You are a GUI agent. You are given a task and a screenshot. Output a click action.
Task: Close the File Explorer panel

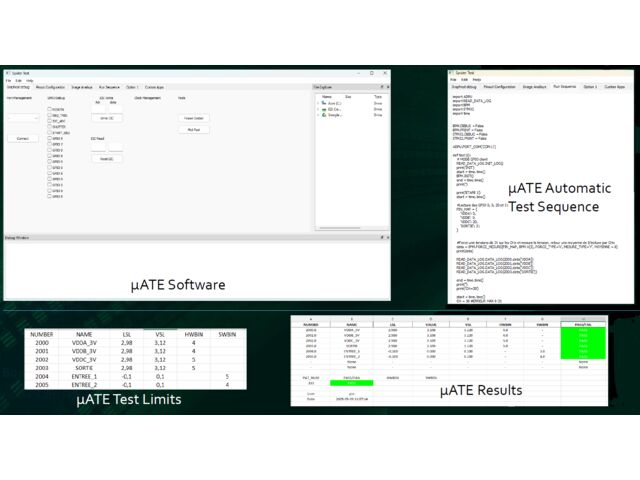(x=388, y=88)
